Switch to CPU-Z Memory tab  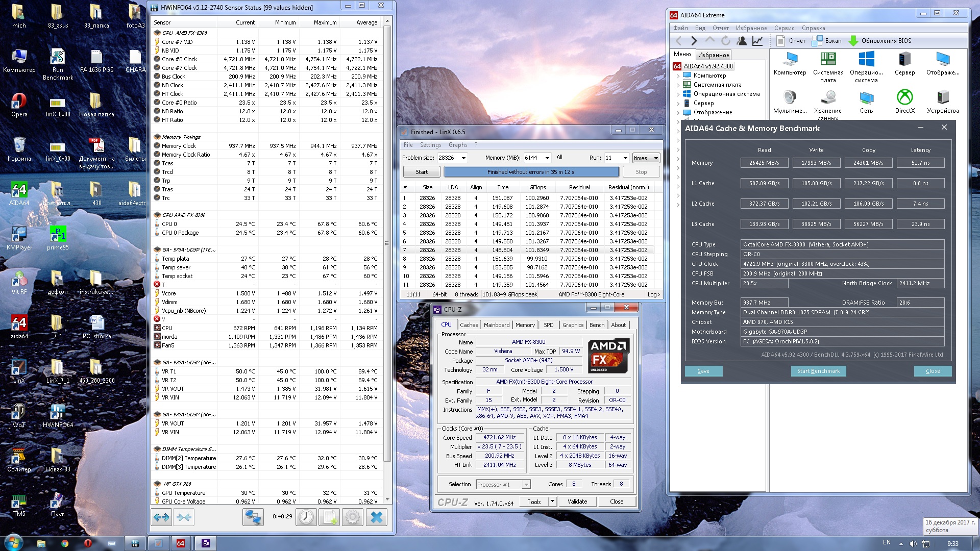(525, 325)
